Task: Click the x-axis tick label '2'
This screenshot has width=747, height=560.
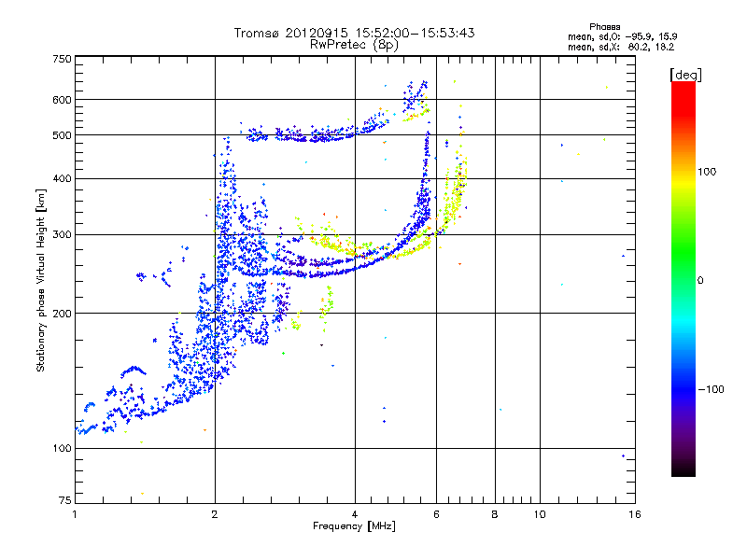Action: pyautogui.click(x=215, y=514)
